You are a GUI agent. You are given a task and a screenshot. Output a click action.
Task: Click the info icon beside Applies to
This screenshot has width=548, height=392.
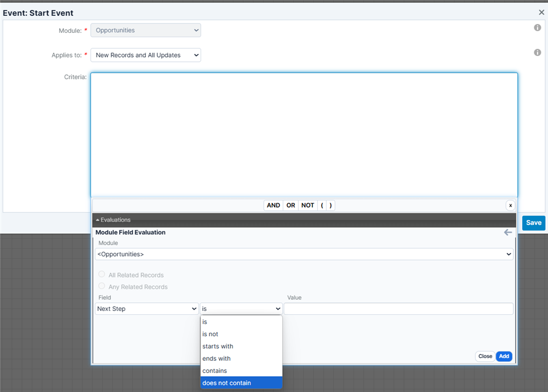tap(537, 53)
